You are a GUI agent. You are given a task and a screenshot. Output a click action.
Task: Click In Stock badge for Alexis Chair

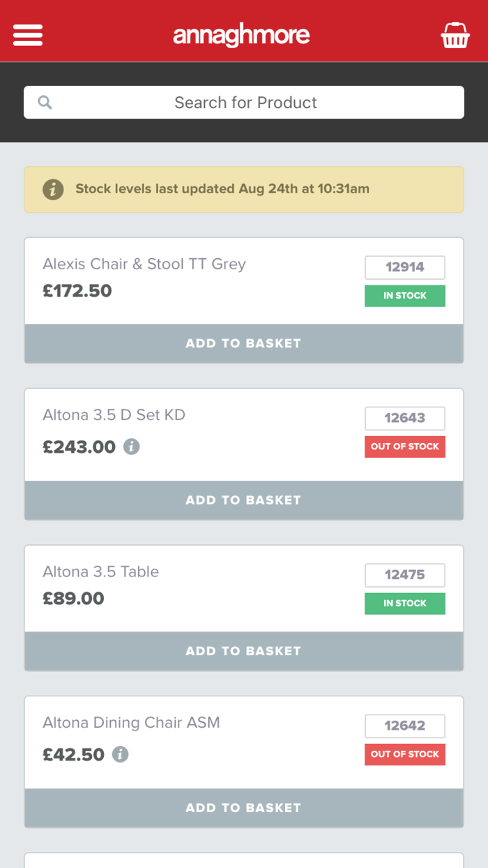pyautogui.click(x=404, y=296)
